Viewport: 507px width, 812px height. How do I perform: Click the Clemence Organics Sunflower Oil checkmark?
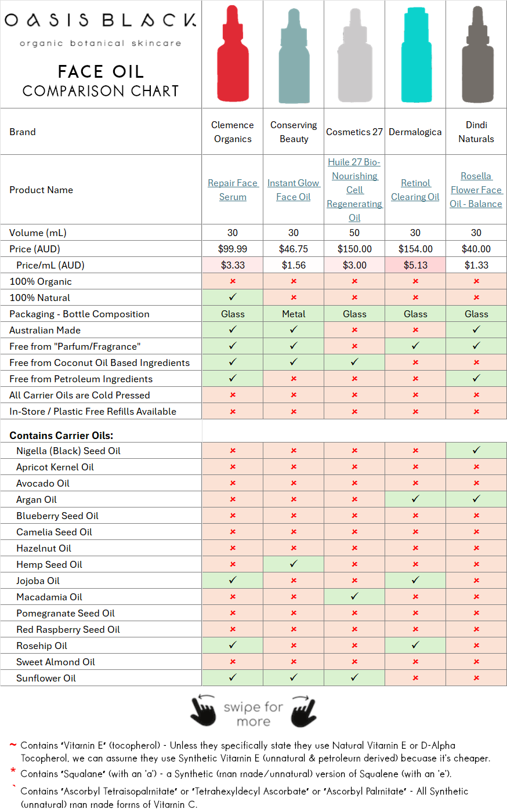tap(233, 677)
